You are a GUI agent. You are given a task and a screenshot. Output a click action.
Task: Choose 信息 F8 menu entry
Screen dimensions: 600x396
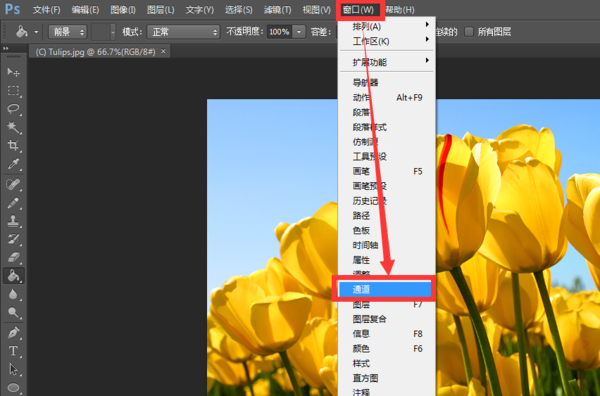386,334
